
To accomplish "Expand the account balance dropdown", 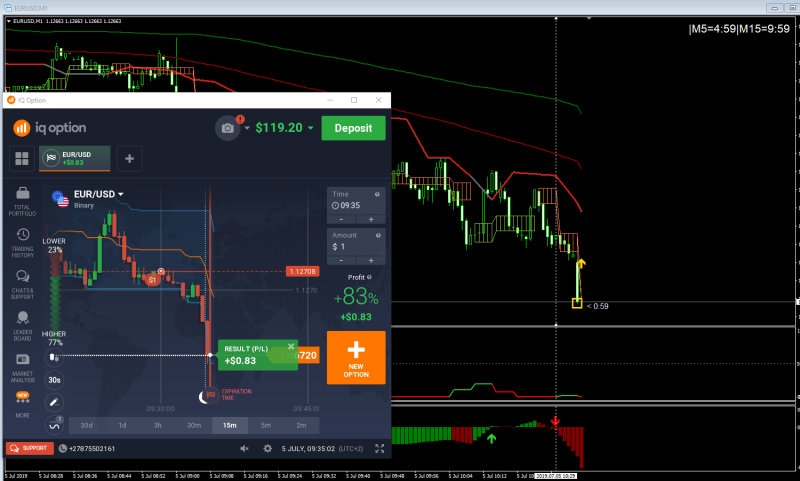I will [310, 128].
